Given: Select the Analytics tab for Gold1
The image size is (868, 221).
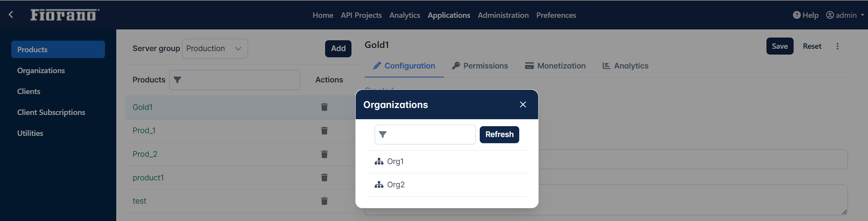Looking at the screenshot, I should coord(625,66).
